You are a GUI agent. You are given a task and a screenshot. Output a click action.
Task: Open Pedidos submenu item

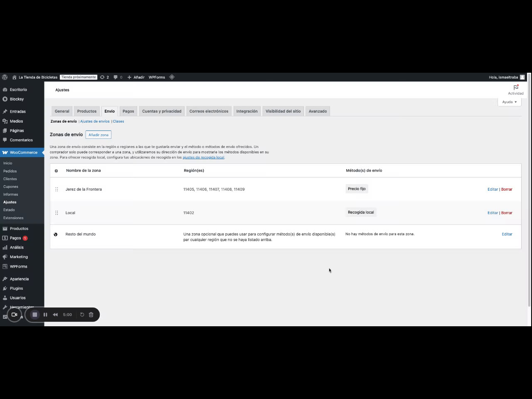tap(10, 171)
